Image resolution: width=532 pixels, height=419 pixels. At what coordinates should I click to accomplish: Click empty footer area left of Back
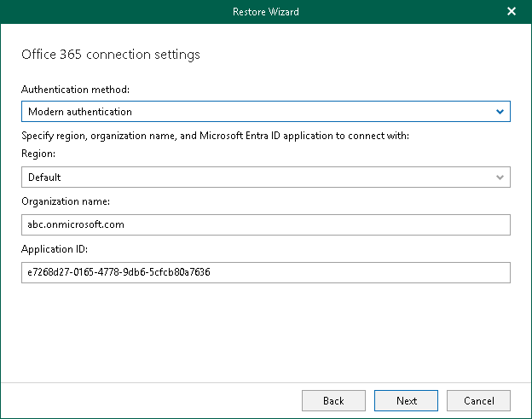tap(153, 400)
